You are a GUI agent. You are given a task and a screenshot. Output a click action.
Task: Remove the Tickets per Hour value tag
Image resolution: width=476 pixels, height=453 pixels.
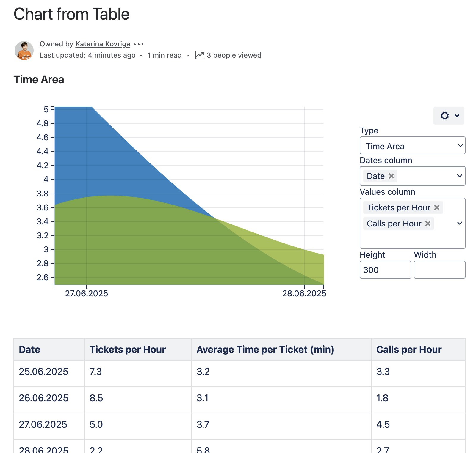437,207
